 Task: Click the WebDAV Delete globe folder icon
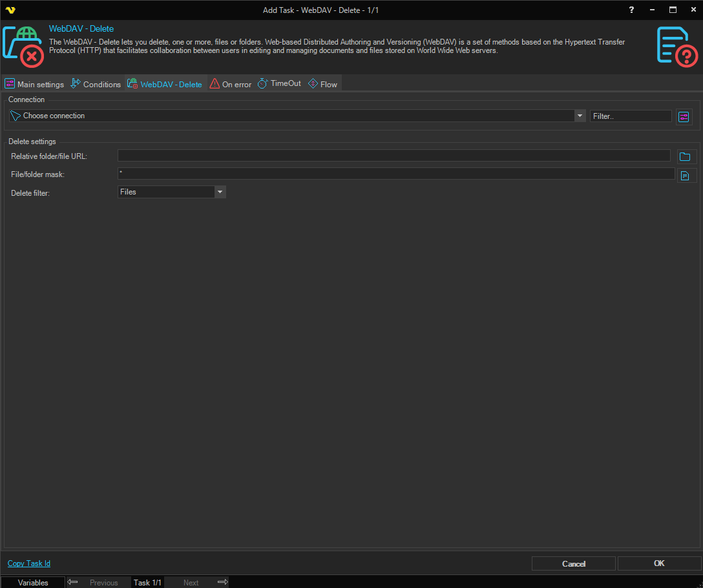pyautogui.click(x=23, y=46)
